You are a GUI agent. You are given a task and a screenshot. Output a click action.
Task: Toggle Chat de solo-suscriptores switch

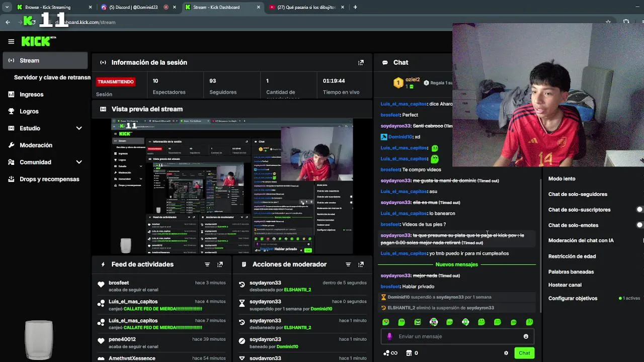pyautogui.click(x=639, y=210)
